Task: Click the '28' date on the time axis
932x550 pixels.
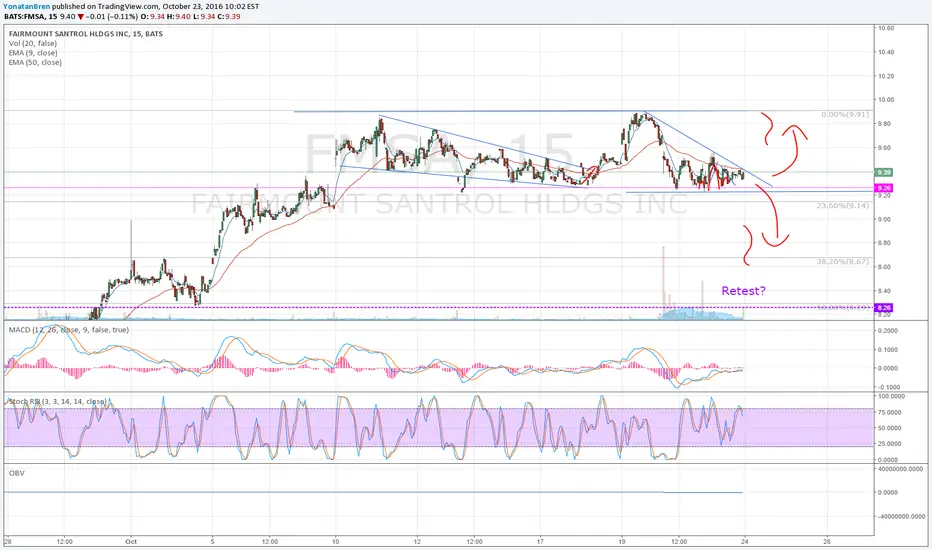Action: point(7,542)
